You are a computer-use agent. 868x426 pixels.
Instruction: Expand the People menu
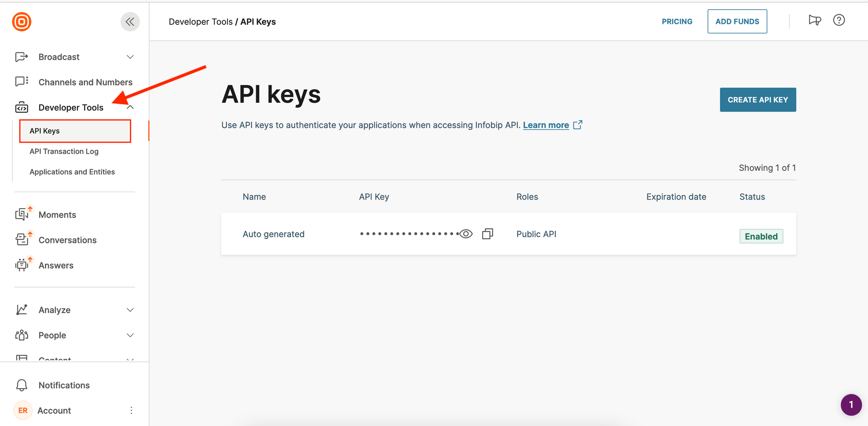[x=130, y=335]
